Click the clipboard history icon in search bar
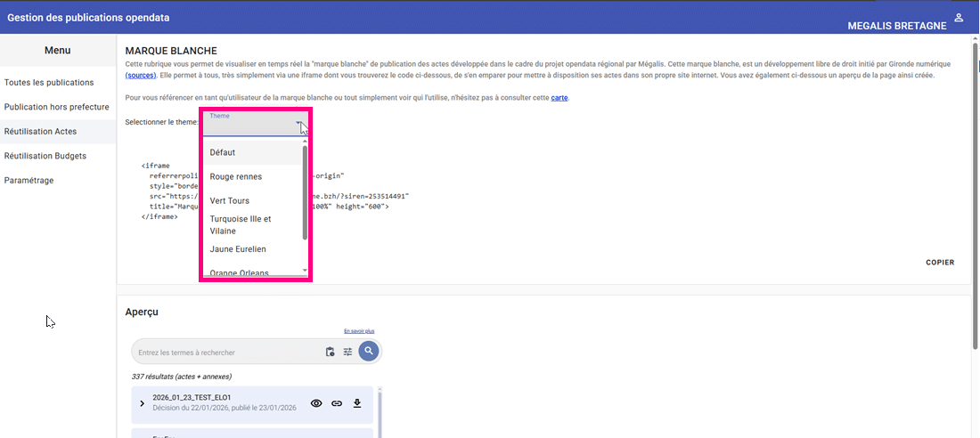The image size is (980, 438). pos(330,352)
